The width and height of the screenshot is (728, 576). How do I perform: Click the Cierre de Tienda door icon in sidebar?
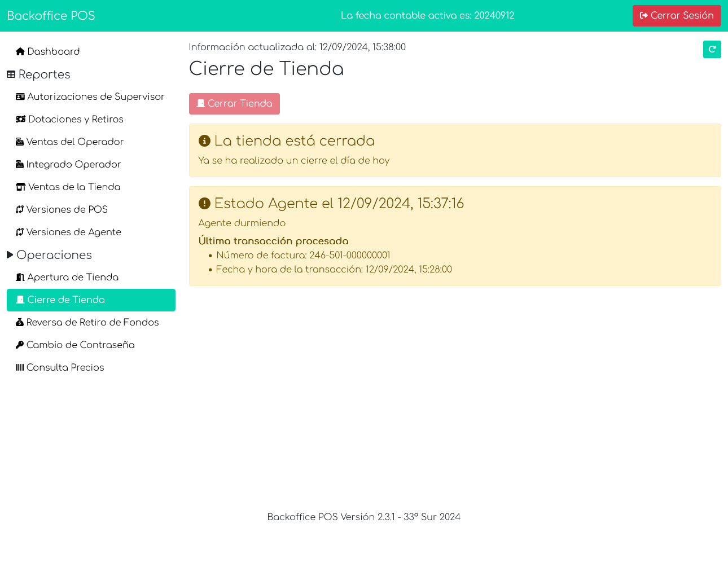[20, 300]
